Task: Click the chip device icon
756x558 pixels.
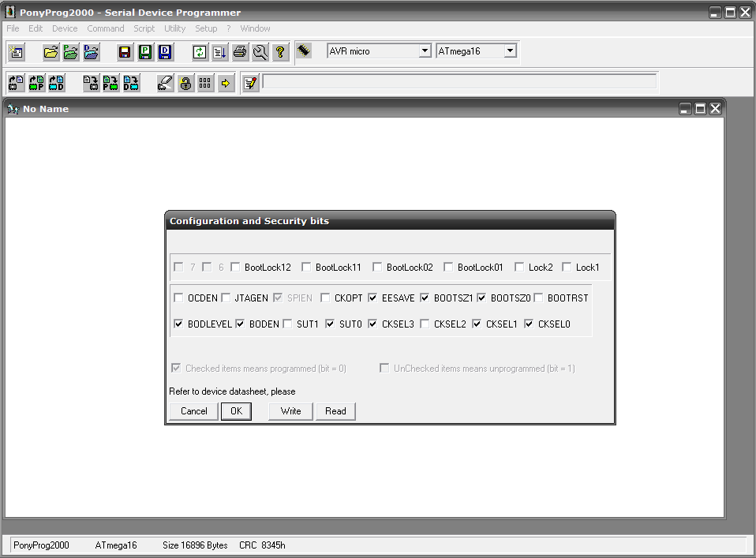Action: coord(304,51)
